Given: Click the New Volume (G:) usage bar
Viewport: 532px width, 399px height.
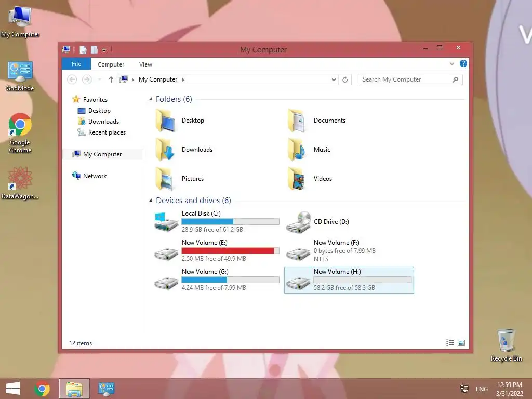Looking at the screenshot, I should (230, 280).
